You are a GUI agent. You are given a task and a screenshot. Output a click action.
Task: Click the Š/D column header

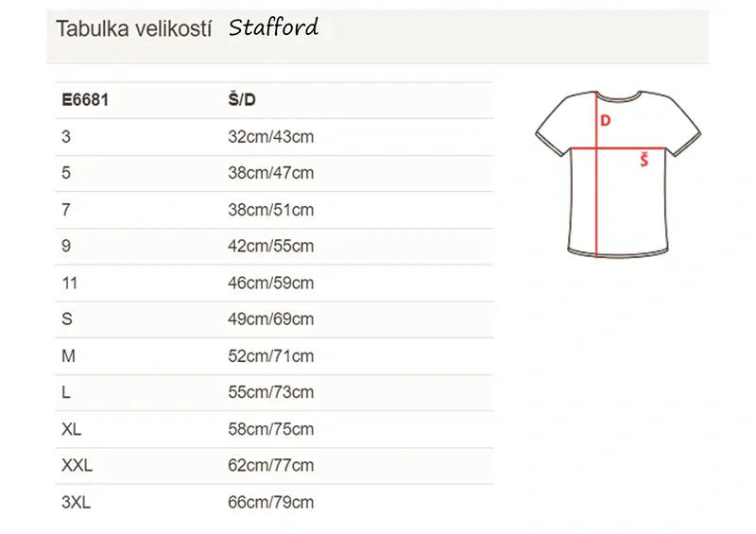click(x=242, y=100)
